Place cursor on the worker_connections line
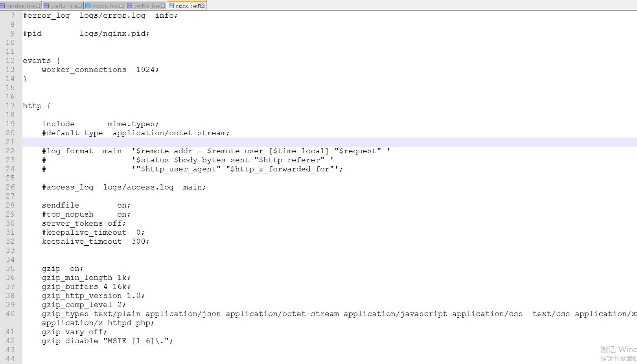Screen dimensions: 637x364 click(84, 70)
